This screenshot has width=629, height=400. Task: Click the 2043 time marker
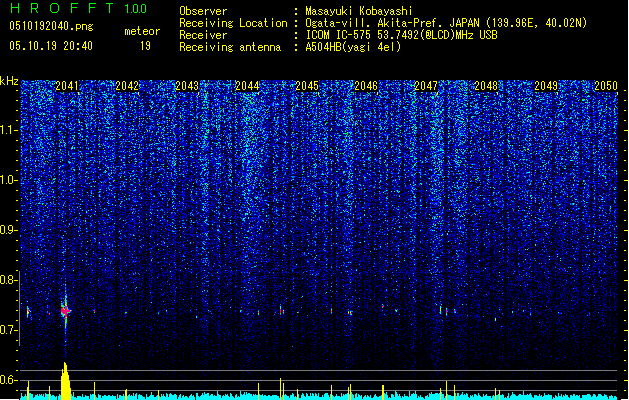(x=187, y=86)
